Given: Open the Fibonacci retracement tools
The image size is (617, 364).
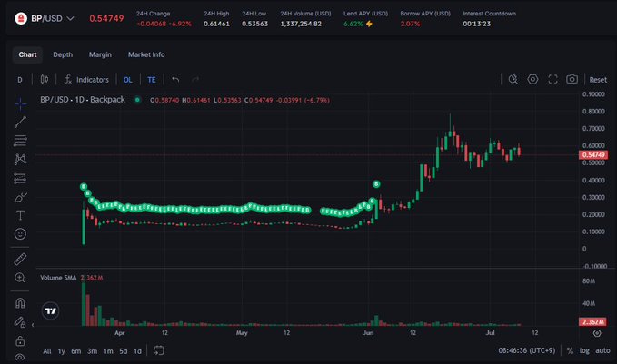Looking at the screenshot, I should 20,141.
